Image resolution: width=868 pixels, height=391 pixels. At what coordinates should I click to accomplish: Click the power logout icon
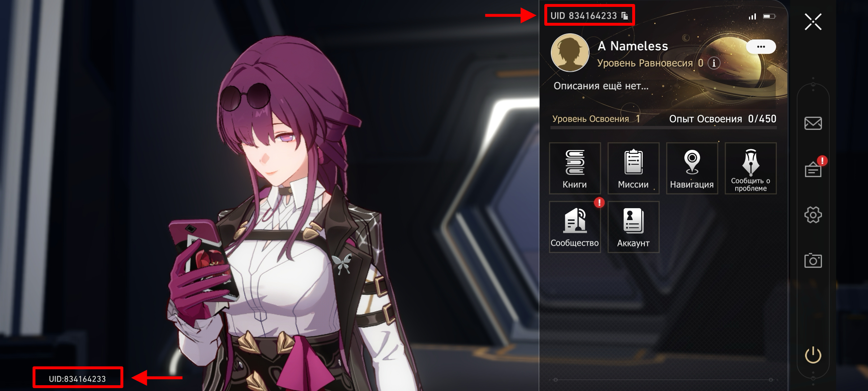[x=813, y=355]
